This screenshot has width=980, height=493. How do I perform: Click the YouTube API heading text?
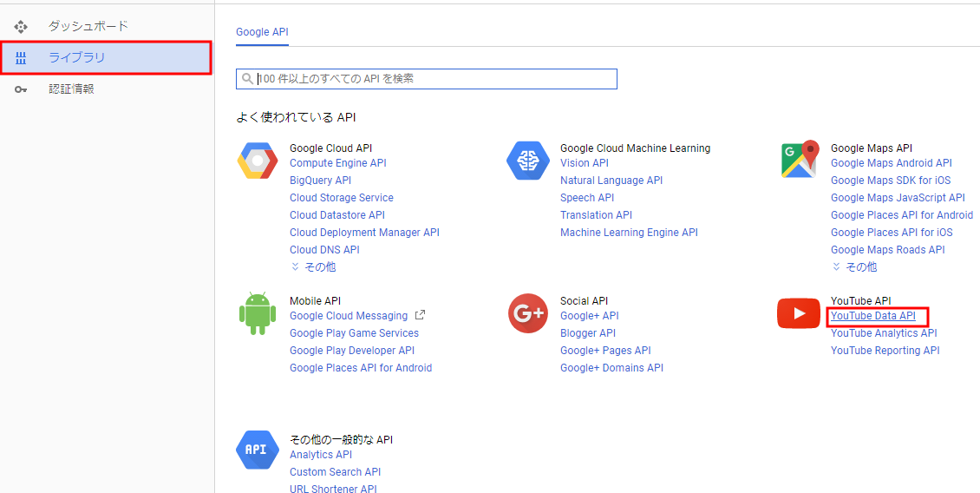click(861, 301)
